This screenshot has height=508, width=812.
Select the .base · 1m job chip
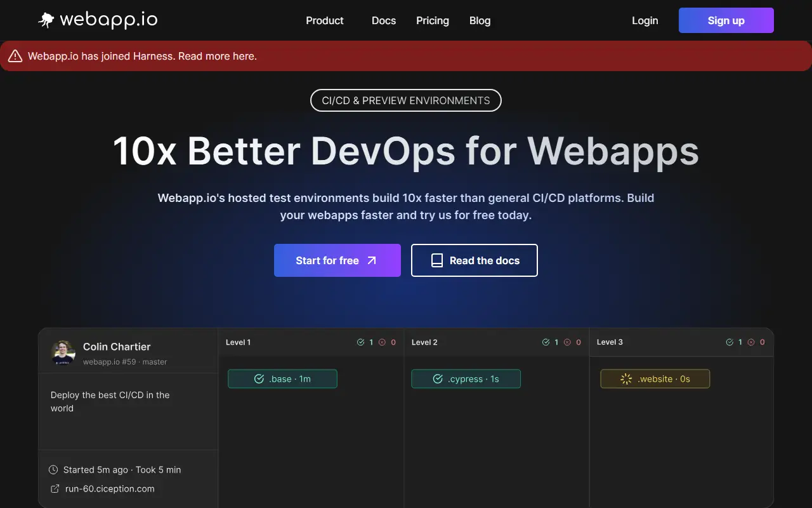[x=282, y=379]
